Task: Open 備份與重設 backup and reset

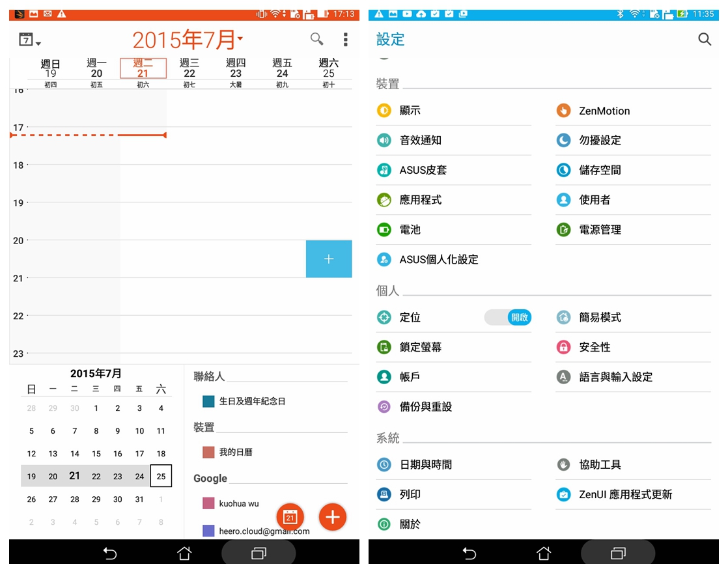Action: click(454, 407)
